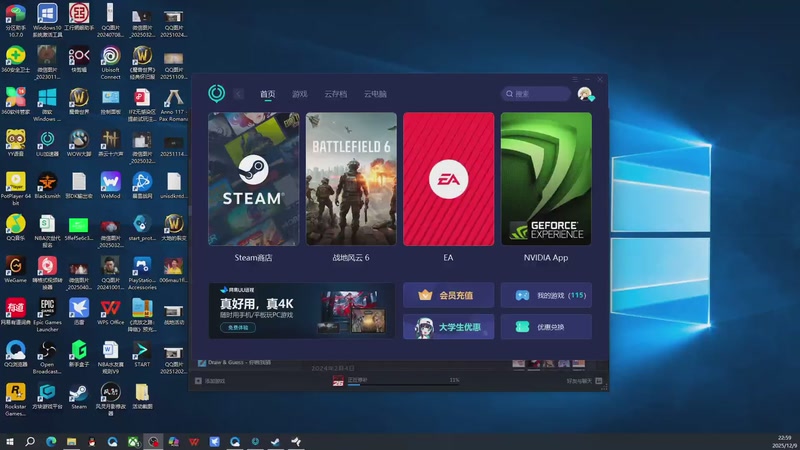Open File Explorer from the taskbar

(x=71, y=441)
